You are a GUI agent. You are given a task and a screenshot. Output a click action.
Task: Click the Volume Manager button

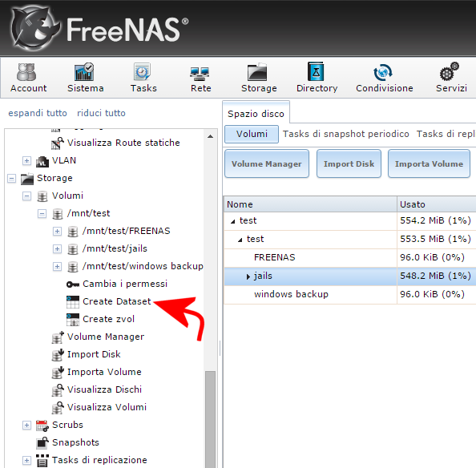point(267,163)
